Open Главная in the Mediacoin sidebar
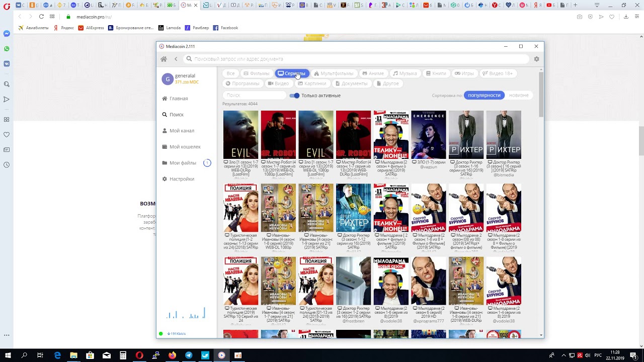 (x=175, y=99)
